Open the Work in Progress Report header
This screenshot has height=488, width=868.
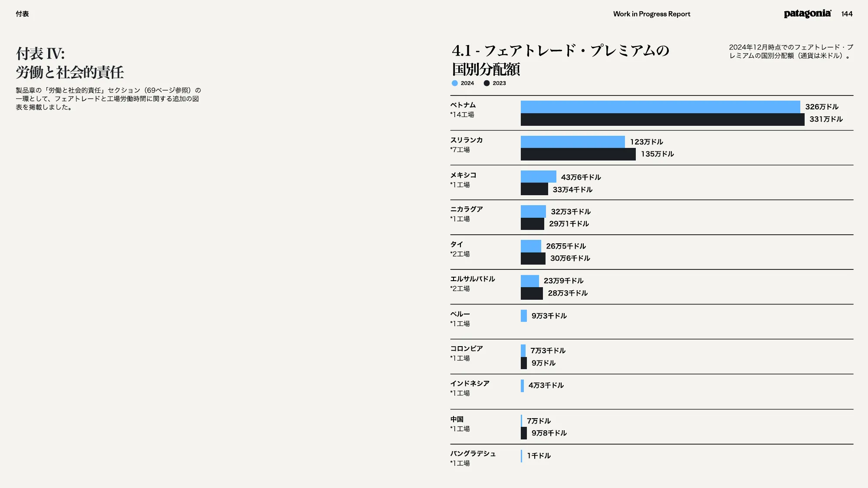click(651, 14)
